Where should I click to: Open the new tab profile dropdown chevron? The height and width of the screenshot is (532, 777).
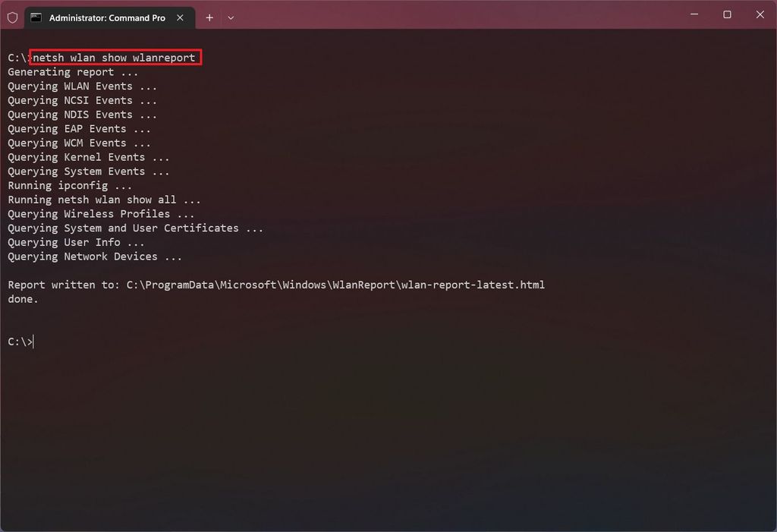pyautogui.click(x=230, y=17)
